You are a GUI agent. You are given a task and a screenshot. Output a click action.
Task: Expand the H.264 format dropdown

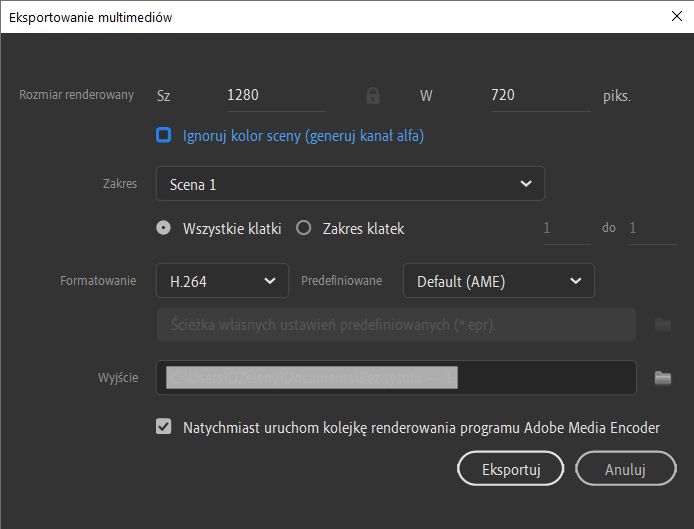221,281
